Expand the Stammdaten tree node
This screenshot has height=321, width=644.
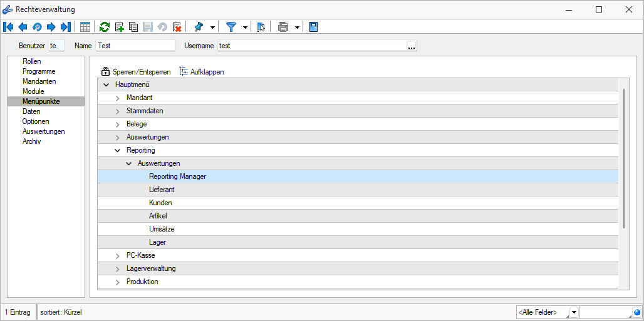[x=117, y=111]
